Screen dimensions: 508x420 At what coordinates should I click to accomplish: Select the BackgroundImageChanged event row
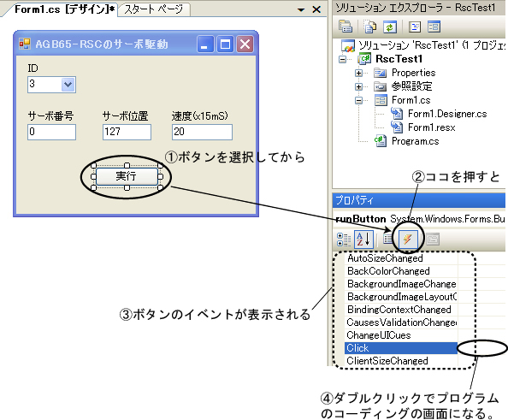(401, 284)
